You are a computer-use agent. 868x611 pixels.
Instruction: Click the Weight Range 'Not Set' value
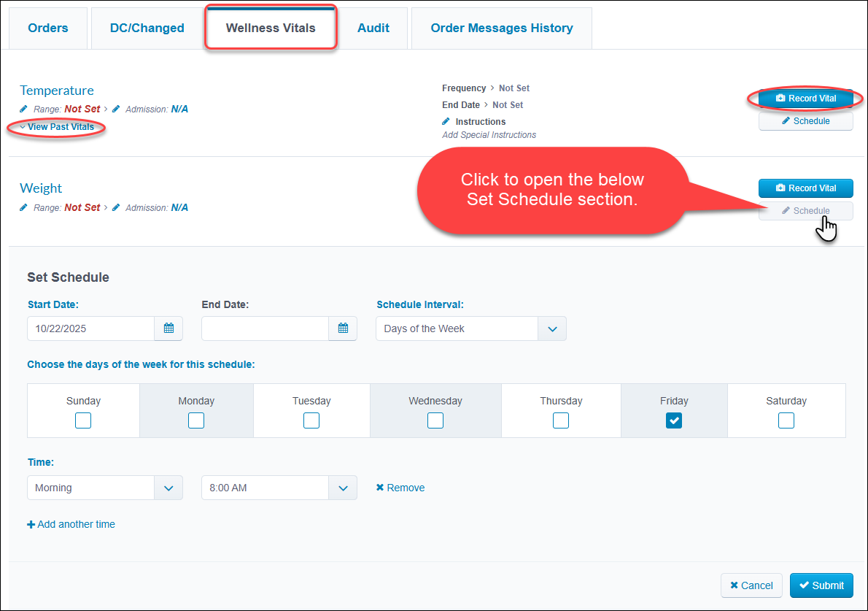click(82, 208)
